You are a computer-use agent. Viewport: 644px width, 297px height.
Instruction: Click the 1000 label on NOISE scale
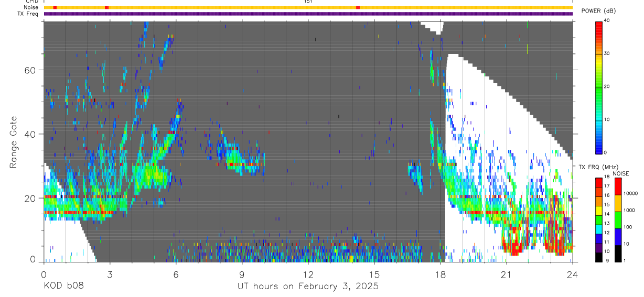pyautogui.click(x=629, y=210)
